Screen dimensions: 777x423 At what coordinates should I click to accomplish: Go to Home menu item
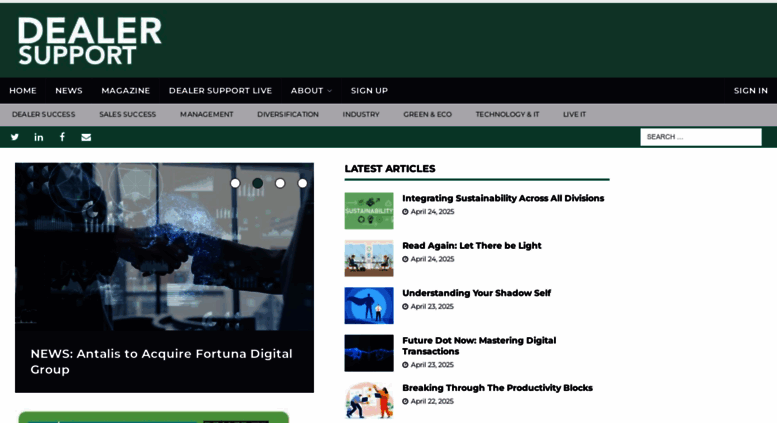(x=23, y=91)
